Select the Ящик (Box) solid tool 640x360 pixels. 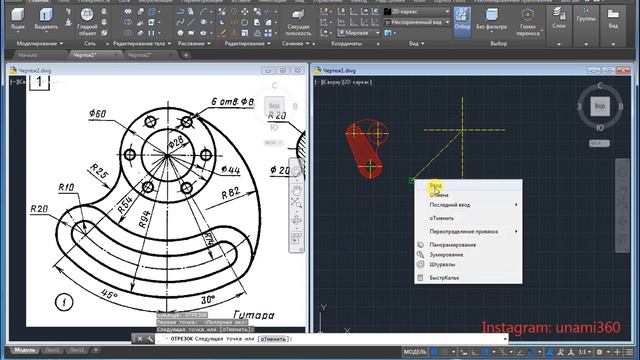coord(18,20)
